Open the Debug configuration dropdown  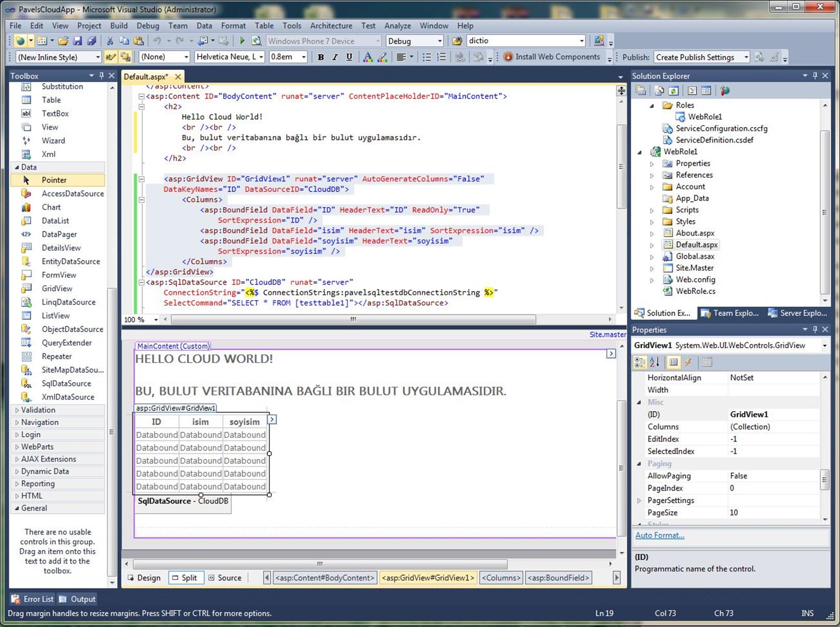click(440, 41)
